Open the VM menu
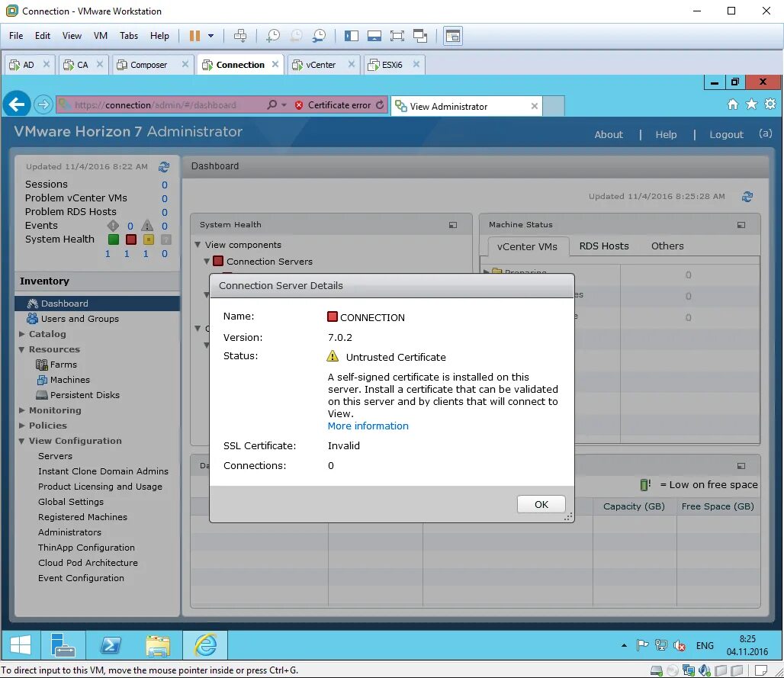 click(x=101, y=36)
